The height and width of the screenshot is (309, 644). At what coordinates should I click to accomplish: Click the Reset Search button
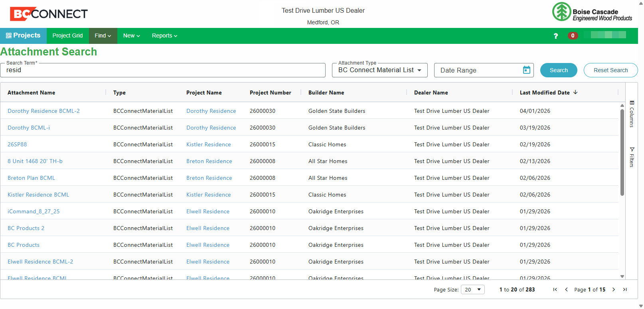coord(610,70)
